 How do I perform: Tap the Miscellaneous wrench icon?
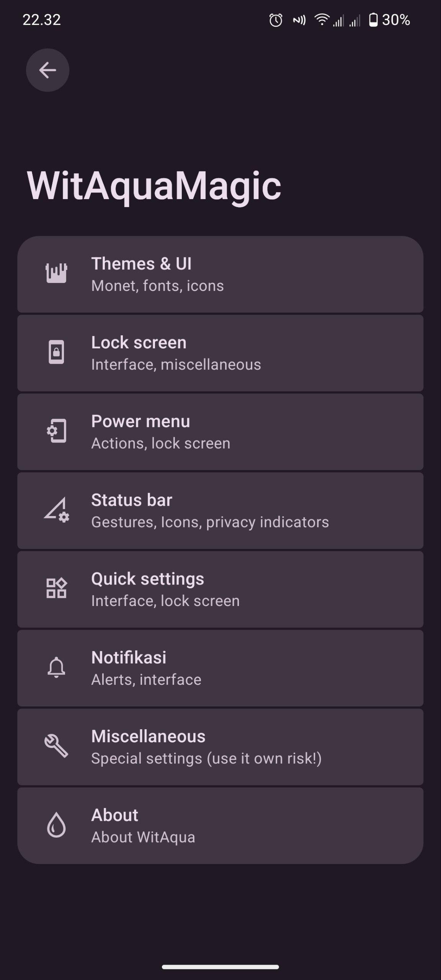[56, 746]
